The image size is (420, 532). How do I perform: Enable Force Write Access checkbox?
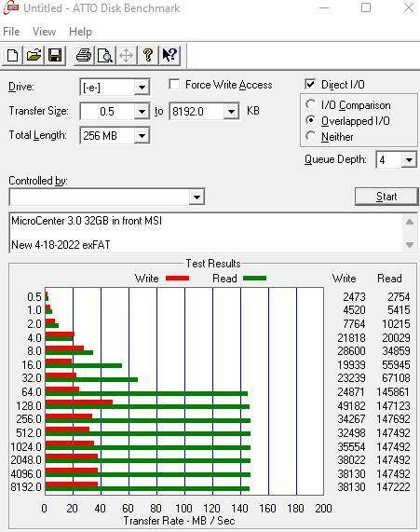pos(174,84)
